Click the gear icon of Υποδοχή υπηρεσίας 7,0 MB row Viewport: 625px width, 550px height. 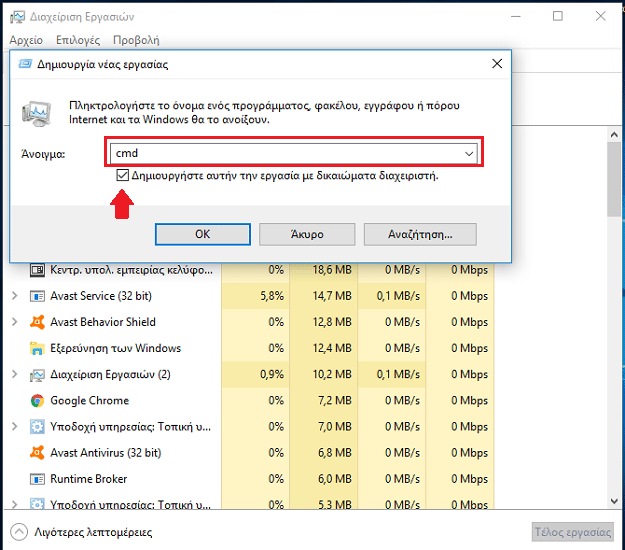coord(37,427)
